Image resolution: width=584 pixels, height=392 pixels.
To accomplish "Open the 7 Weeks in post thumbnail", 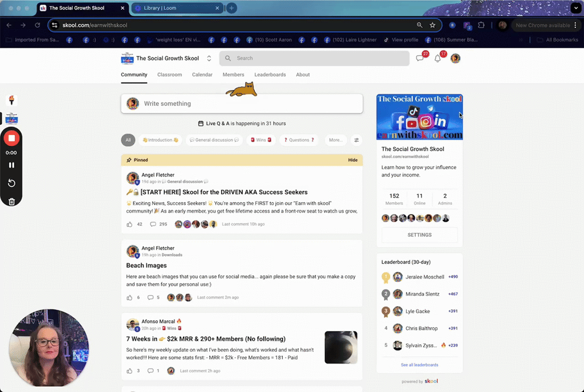I will pyautogui.click(x=341, y=348).
